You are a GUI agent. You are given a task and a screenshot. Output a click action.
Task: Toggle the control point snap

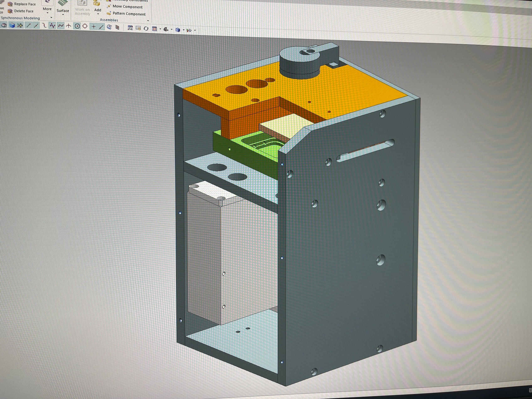(x=44, y=26)
